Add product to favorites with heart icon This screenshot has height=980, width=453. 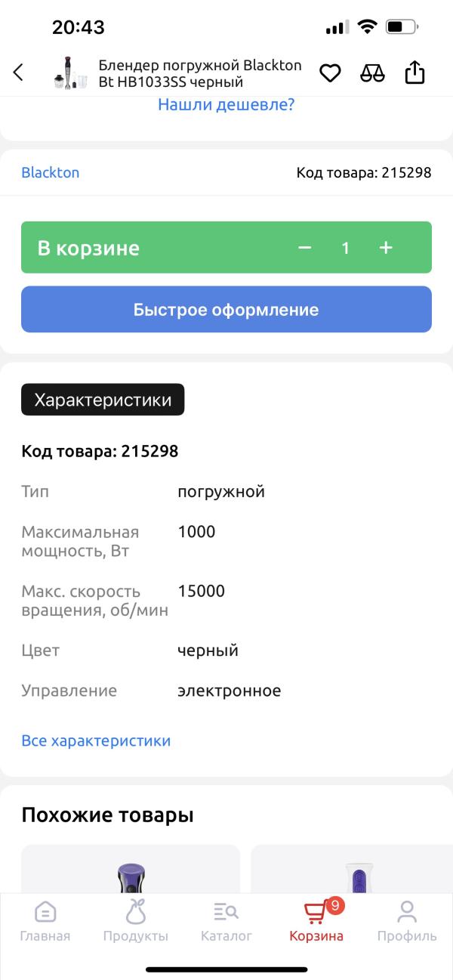[330, 73]
